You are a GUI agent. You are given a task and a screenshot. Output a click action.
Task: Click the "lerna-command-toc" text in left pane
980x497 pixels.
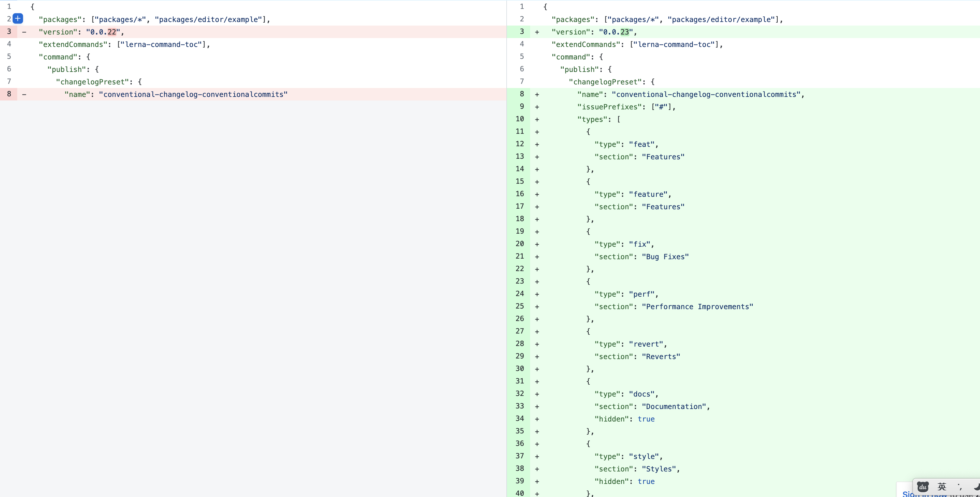point(161,45)
